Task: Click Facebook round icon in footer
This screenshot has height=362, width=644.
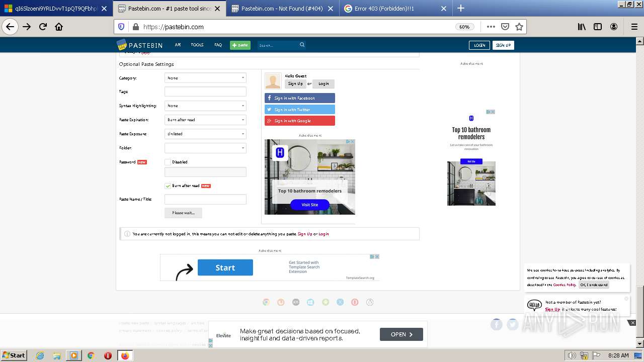Action: pos(497,324)
